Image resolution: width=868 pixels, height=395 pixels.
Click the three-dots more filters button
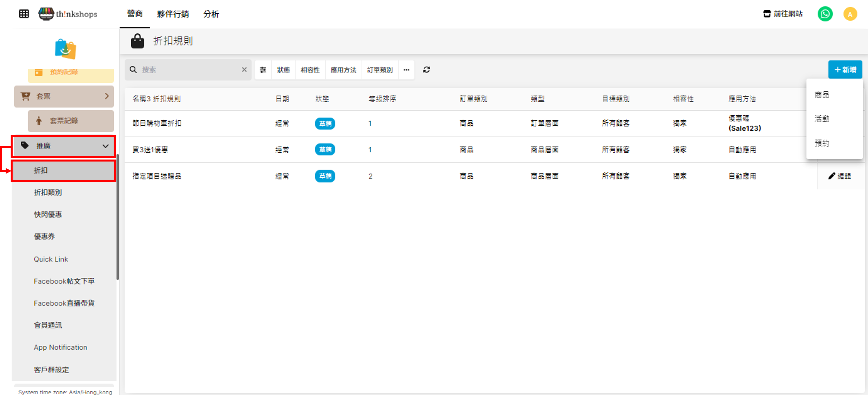406,70
